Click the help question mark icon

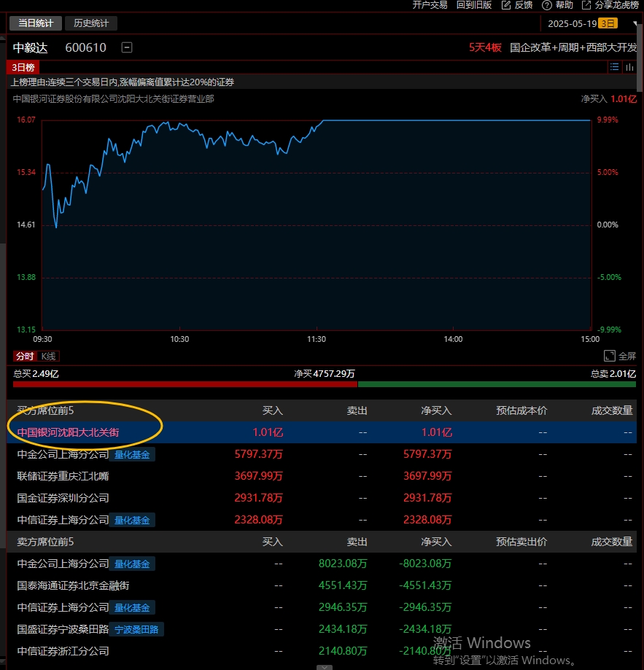click(546, 5)
